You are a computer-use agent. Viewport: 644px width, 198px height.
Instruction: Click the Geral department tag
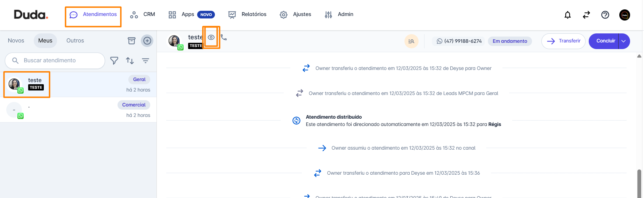(139, 79)
